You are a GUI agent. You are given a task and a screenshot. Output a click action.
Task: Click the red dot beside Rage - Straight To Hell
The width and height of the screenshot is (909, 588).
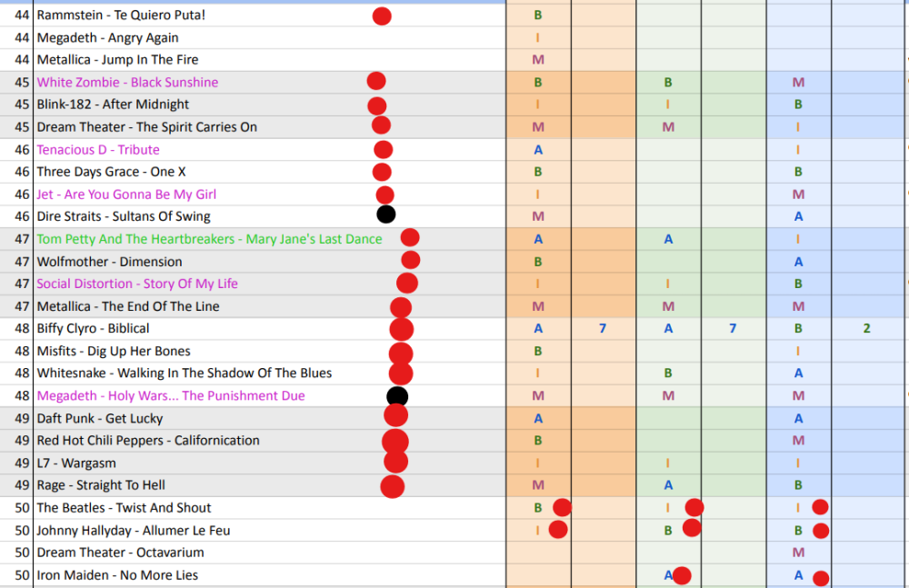click(x=392, y=486)
